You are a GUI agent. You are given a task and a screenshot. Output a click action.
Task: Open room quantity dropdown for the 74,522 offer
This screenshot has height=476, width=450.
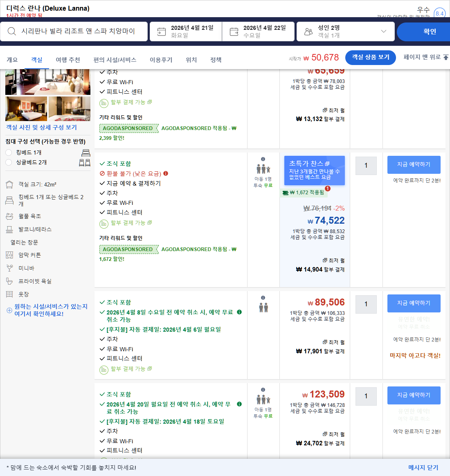click(x=366, y=166)
